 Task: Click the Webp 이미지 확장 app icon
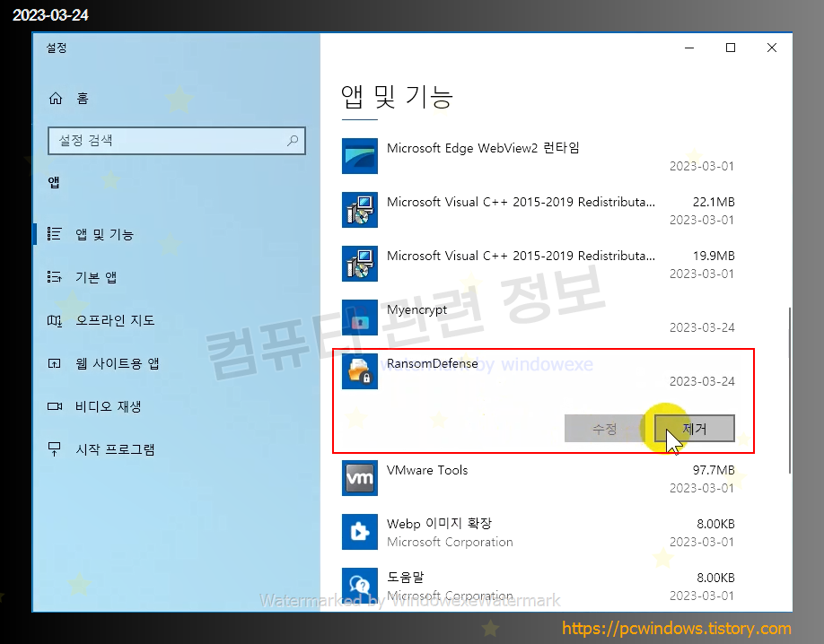(x=359, y=532)
